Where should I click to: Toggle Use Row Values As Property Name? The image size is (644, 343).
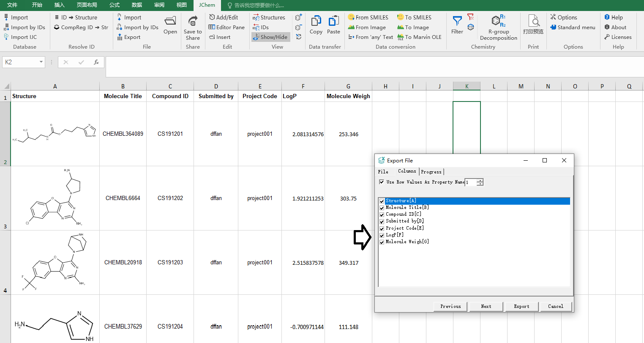coord(382,182)
